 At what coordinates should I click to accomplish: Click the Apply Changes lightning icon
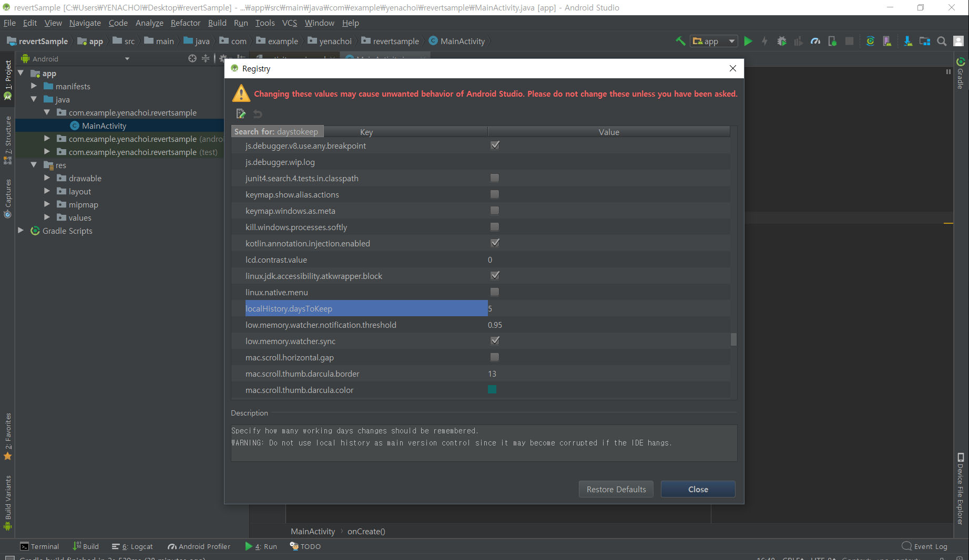765,41
